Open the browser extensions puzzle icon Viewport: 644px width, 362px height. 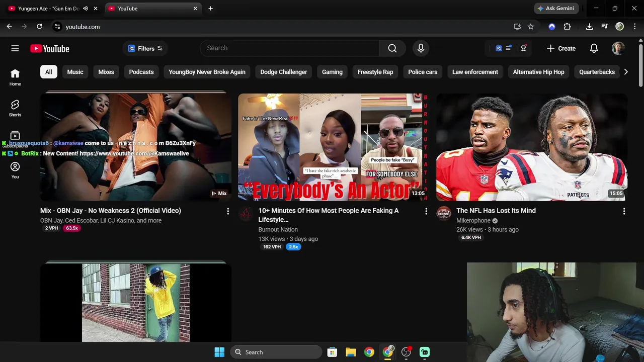pos(567,27)
